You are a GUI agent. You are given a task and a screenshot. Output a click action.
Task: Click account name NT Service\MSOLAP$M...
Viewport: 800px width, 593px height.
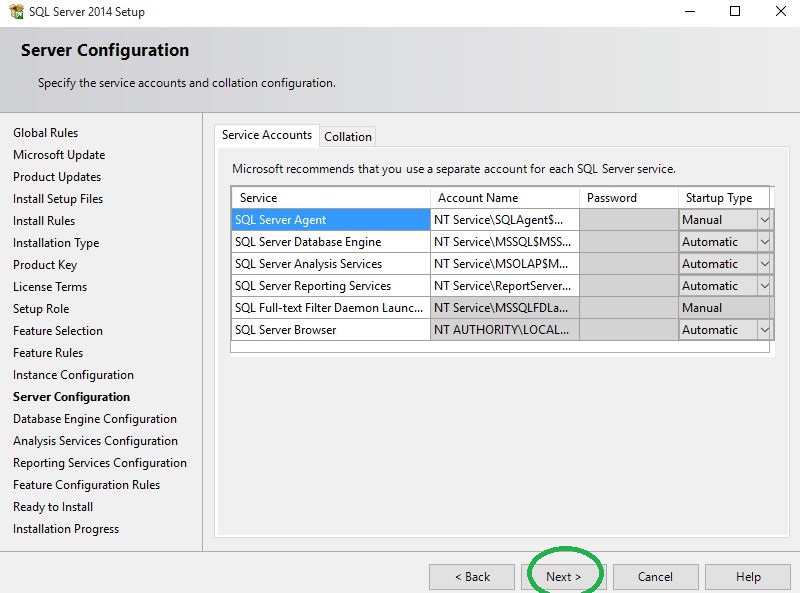(505, 264)
